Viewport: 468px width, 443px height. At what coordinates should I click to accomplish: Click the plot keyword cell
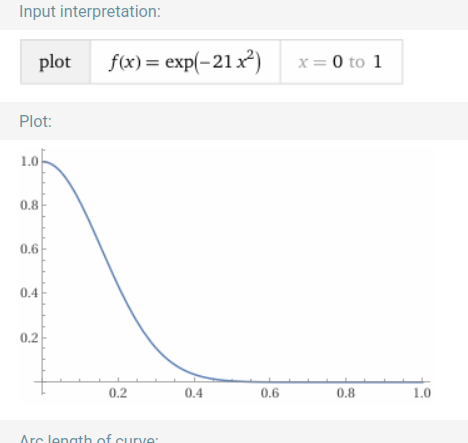click(x=55, y=62)
